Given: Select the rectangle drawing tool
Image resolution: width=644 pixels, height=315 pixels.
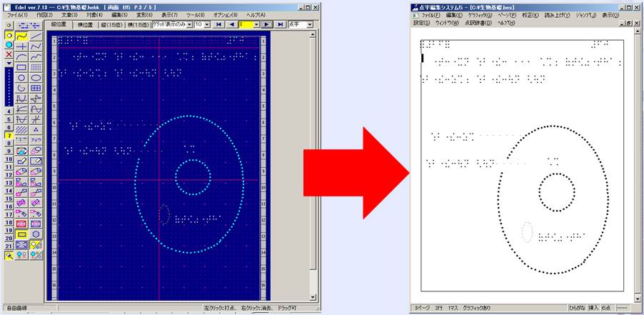Looking at the screenshot, I should [x=22, y=67].
